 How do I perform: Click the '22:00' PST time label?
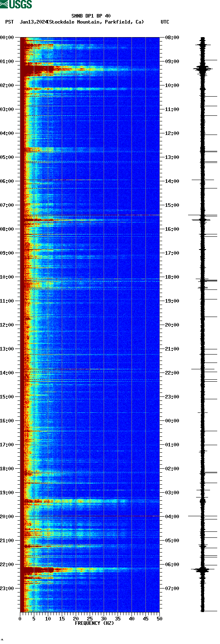click(7, 565)
